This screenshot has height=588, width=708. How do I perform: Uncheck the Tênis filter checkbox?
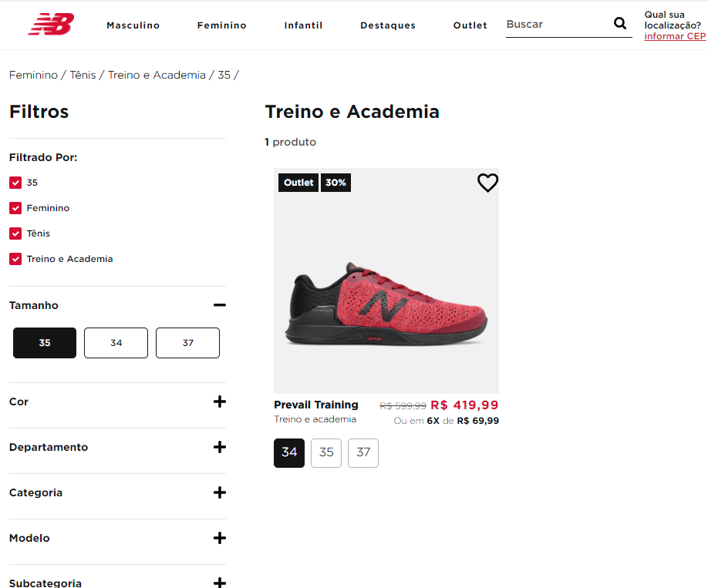point(15,234)
